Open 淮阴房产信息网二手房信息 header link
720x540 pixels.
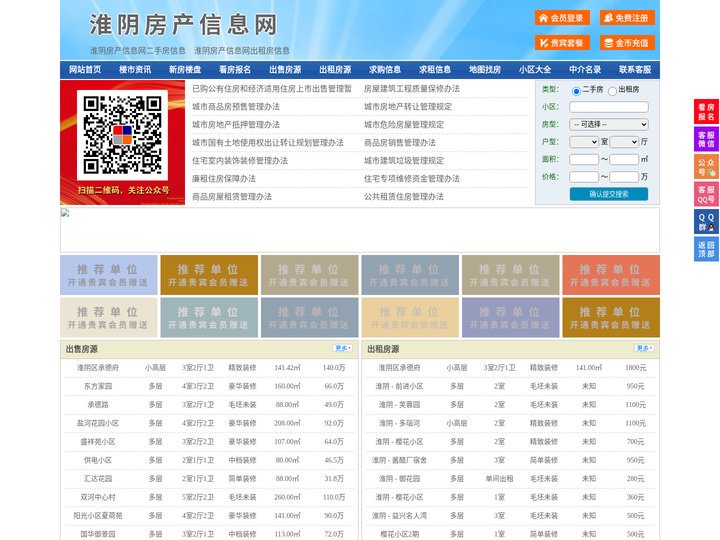click(x=138, y=51)
